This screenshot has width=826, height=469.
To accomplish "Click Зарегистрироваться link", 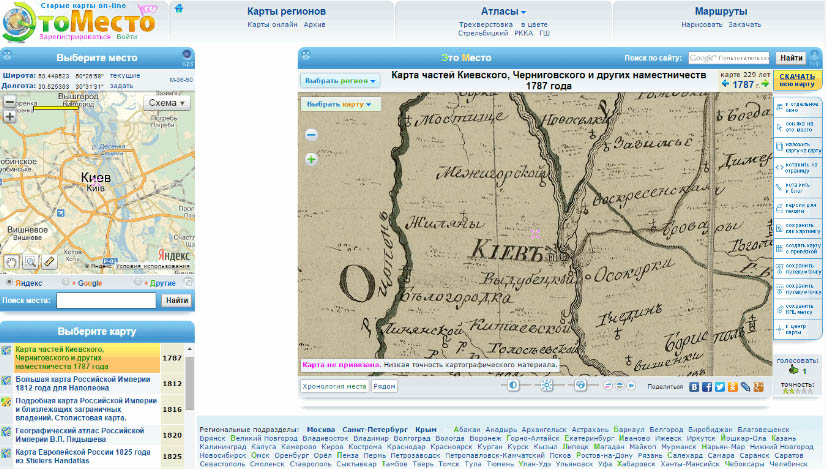I will [75, 36].
